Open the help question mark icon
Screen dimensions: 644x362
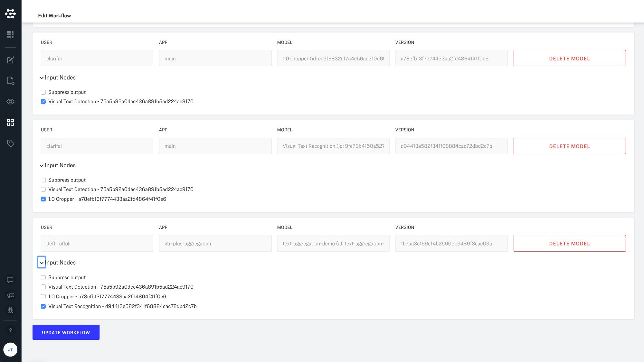10,330
